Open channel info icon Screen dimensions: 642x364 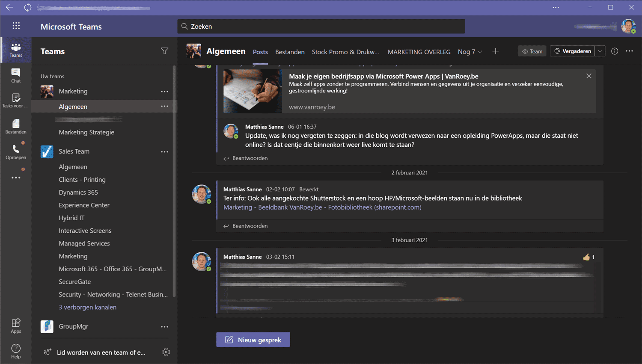[615, 51]
